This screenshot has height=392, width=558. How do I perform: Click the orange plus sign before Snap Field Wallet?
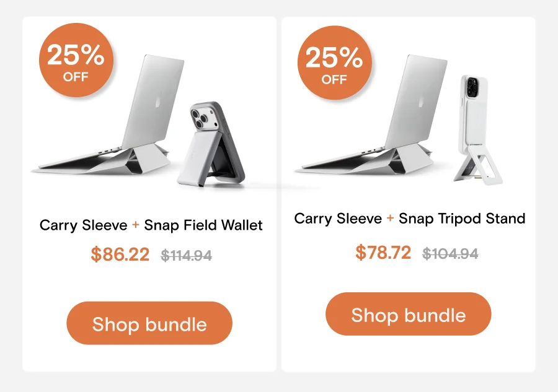pos(136,225)
